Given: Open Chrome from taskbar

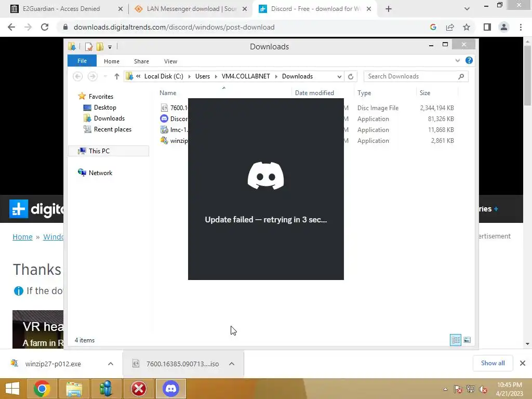Looking at the screenshot, I should [42, 389].
